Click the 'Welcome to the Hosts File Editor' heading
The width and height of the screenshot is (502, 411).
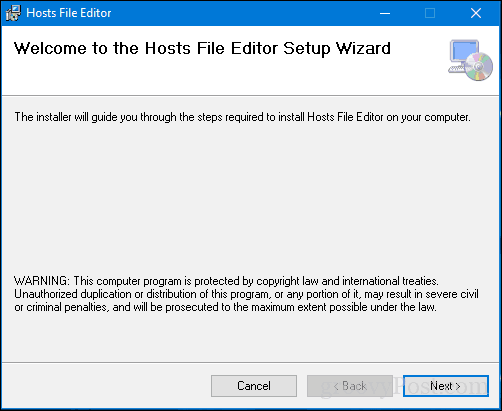coord(202,48)
